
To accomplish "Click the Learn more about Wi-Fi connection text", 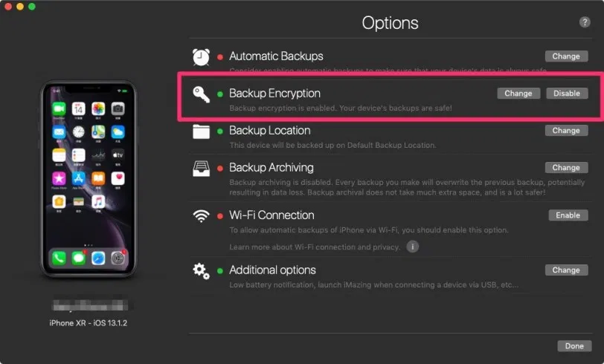I will (x=315, y=247).
